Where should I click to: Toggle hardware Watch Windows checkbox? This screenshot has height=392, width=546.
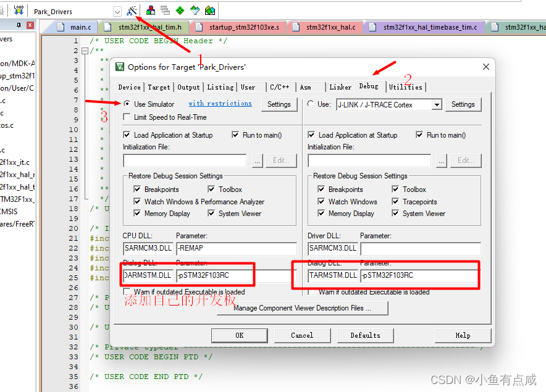pyautogui.click(x=321, y=202)
